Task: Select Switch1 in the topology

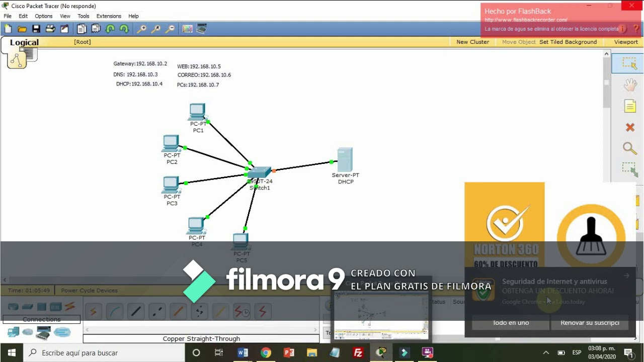Action: point(260,173)
